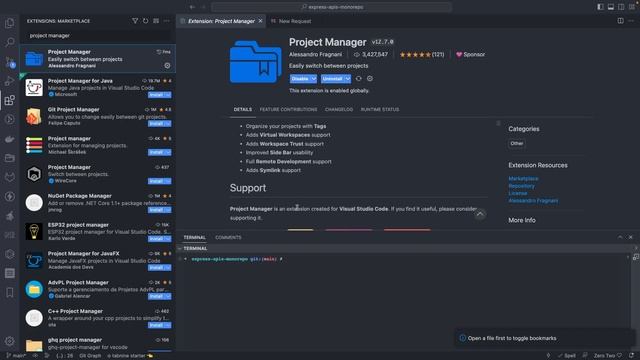Image resolution: width=640 pixels, height=360 pixels.
Task: Click the title bar command center search
Action: [x=331, y=7]
